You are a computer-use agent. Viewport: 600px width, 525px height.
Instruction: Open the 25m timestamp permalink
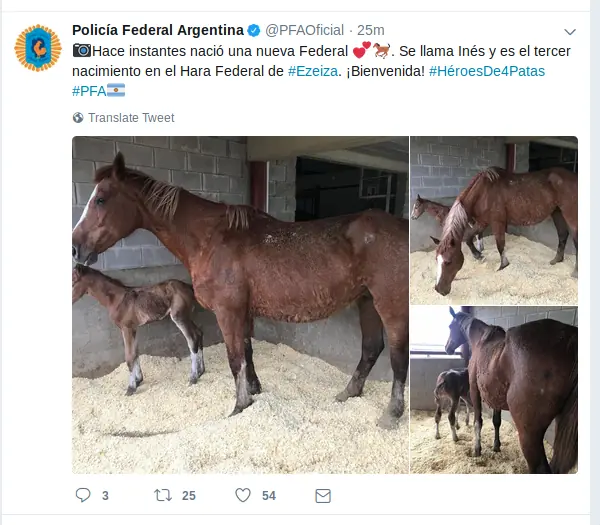(x=371, y=30)
